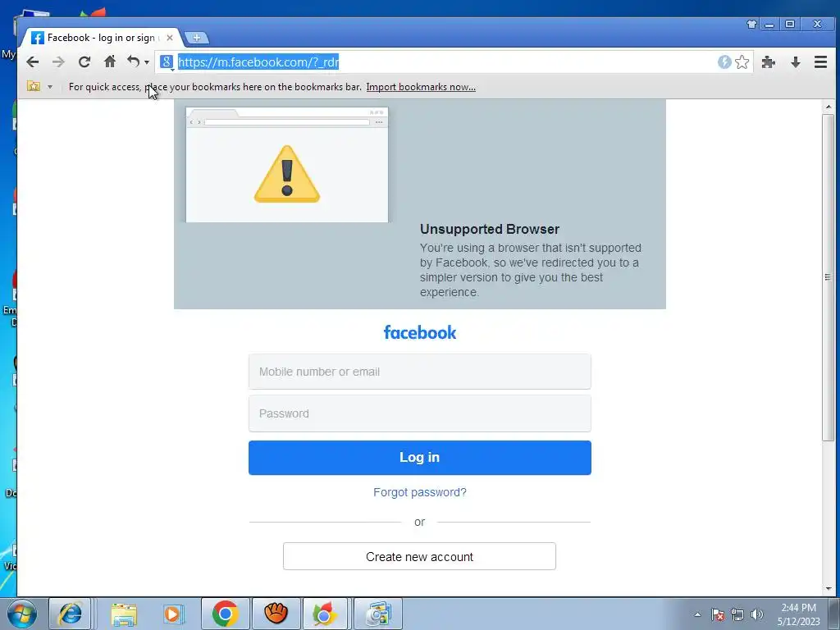Viewport: 840px width, 630px height.
Task: Click Create new account button
Action: pos(419,556)
